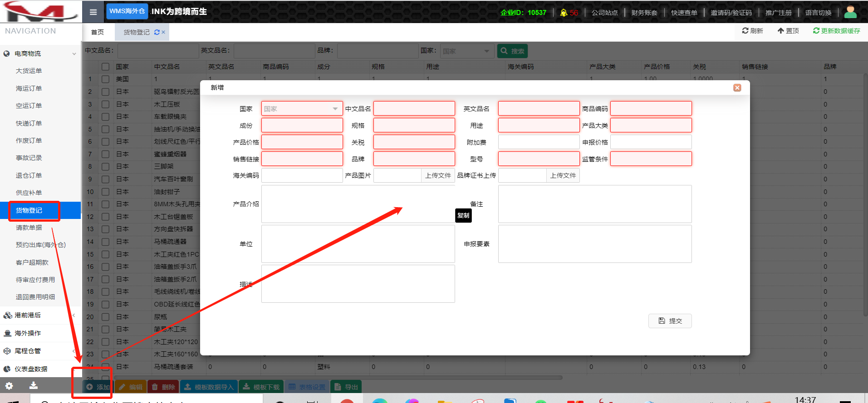Image resolution: width=868 pixels, height=403 pixels.
Task: Click the 中文品名 input field in form
Action: (414, 109)
